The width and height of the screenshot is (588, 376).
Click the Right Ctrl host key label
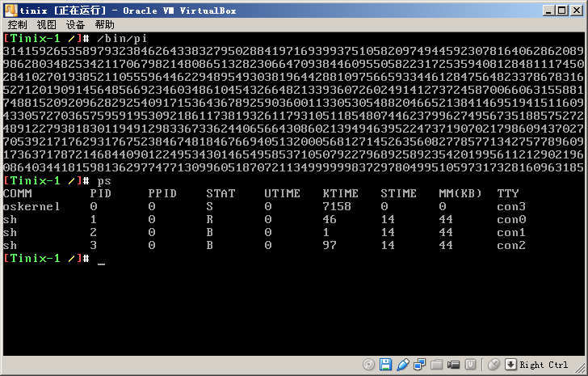(x=544, y=365)
